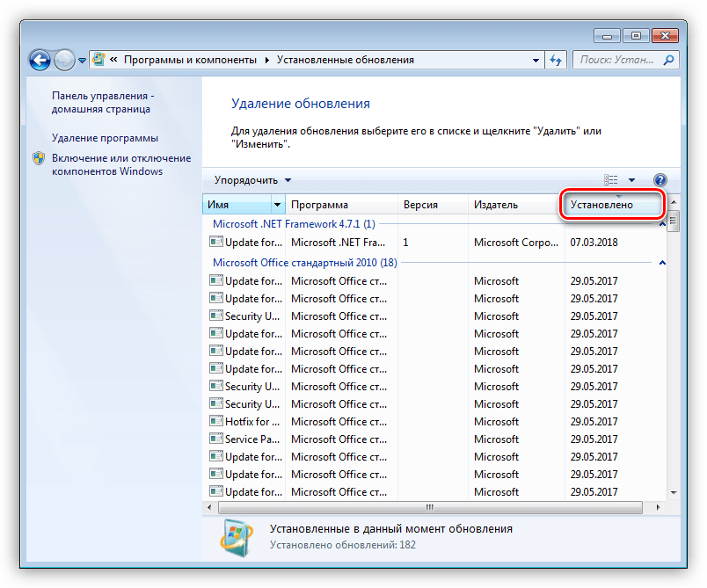Click the search magnifier icon
The width and height of the screenshot is (707, 588).
pos(668,61)
